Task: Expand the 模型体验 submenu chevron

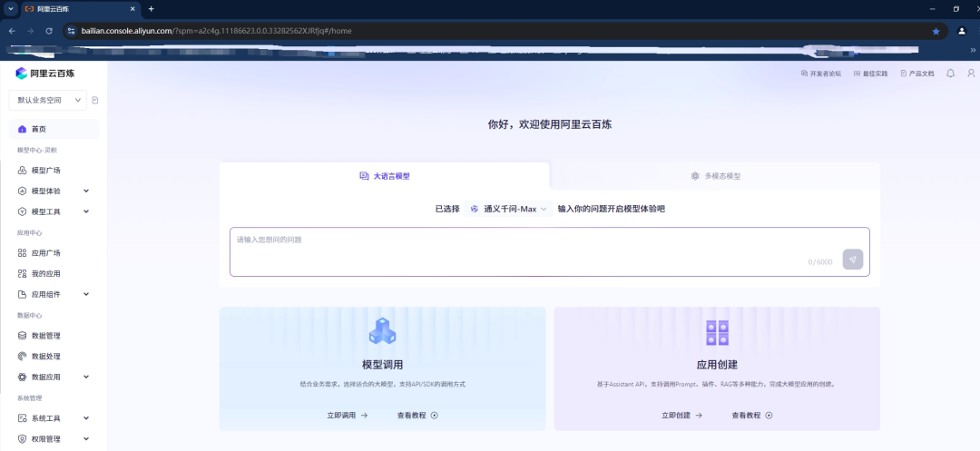Action: [x=86, y=191]
